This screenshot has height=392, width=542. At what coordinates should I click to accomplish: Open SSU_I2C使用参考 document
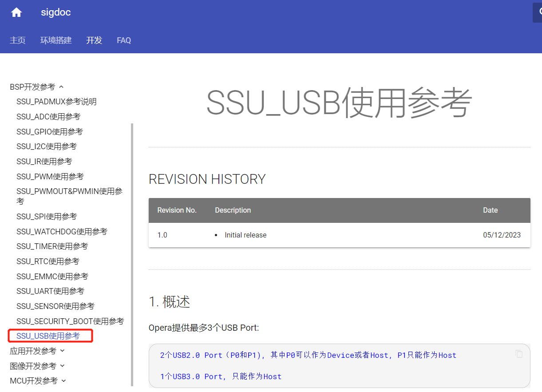point(47,147)
